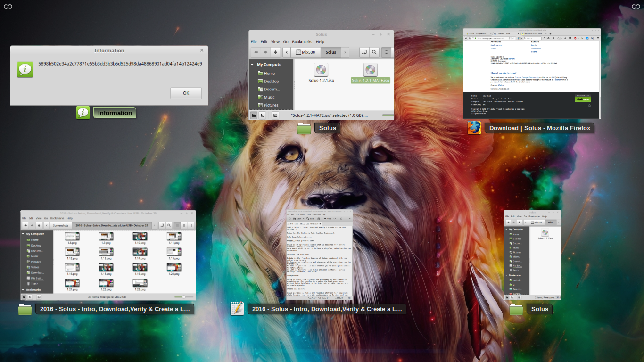Open Help menu in two-ISO Solus window
Viewport: 644px width, 362px height.
pyautogui.click(x=320, y=41)
